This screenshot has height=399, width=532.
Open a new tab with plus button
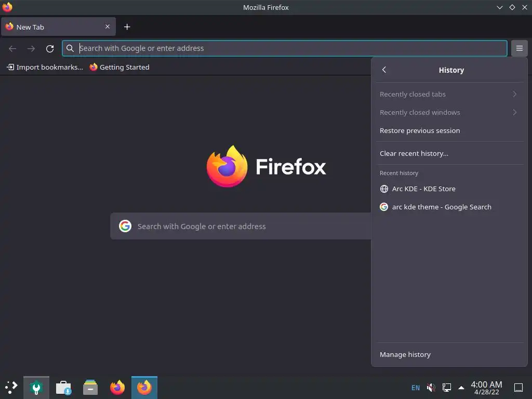tap(127, 27)
